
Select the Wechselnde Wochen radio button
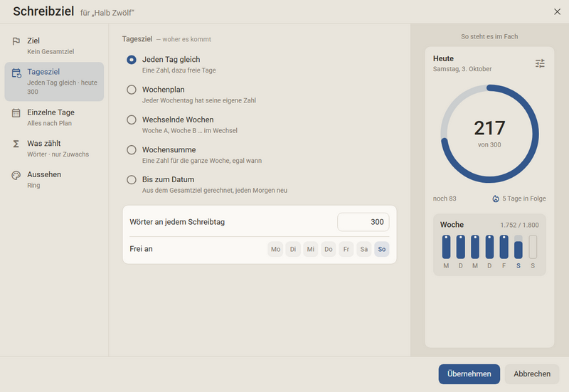point(132,120)
